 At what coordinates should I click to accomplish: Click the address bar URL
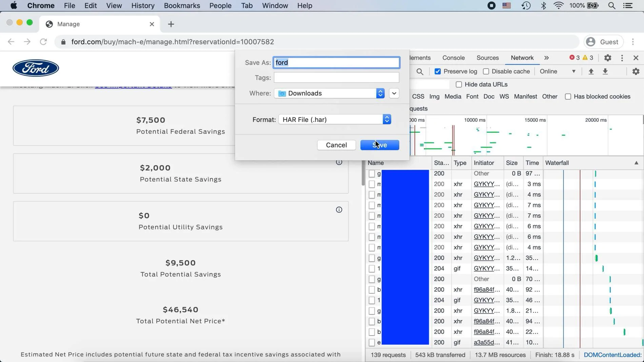pos(173,42)
